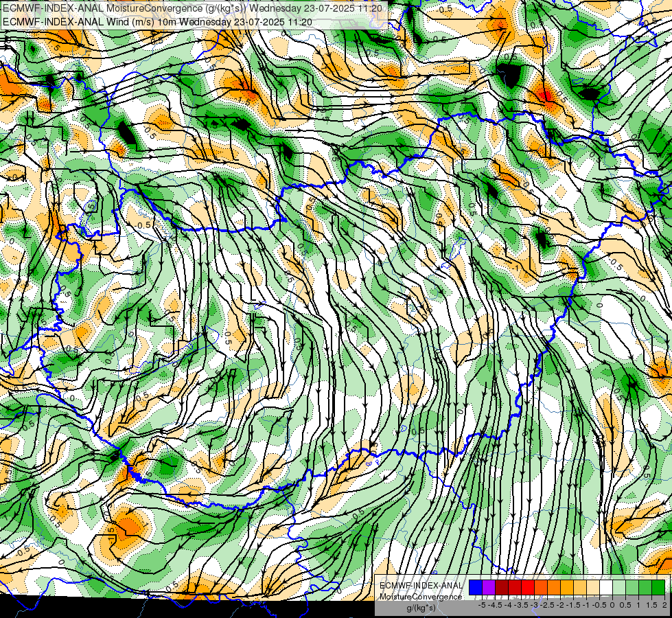Click the '1.5' legend tick label
The width and height of the screenshot is (672, 618).
651,605
